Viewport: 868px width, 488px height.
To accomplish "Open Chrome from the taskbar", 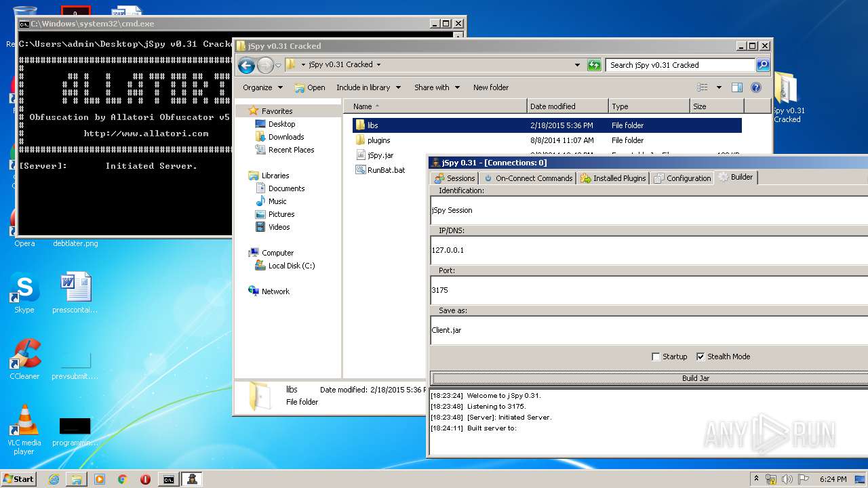I will (x=123, y=479).
